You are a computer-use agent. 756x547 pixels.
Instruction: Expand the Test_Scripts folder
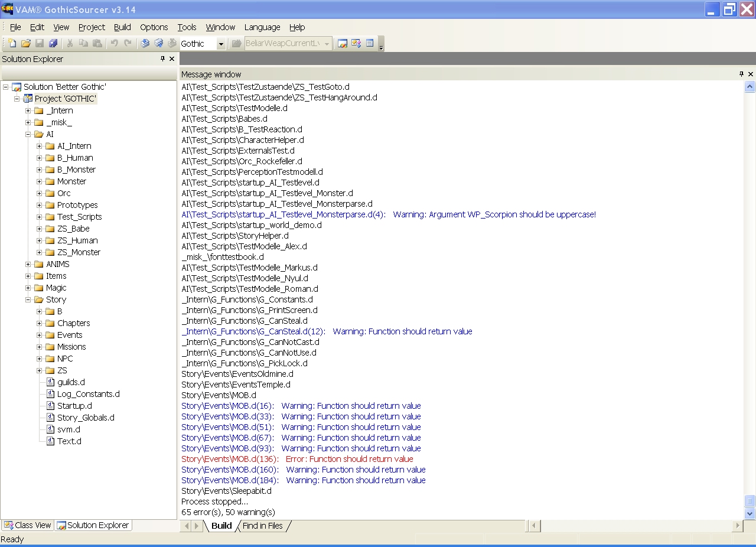pyautogui.click(x=40, y=217)
